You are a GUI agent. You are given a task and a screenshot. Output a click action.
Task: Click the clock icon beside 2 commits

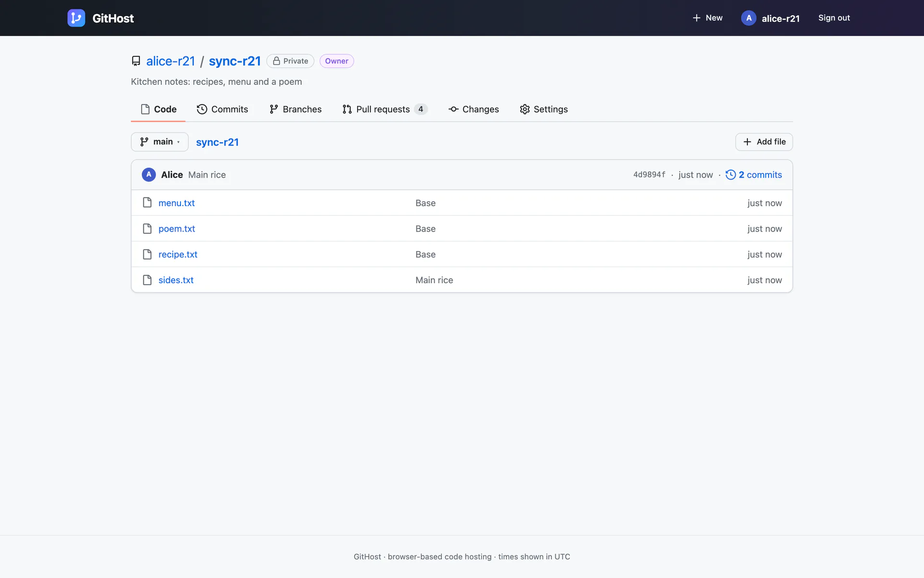pos(731,175)
